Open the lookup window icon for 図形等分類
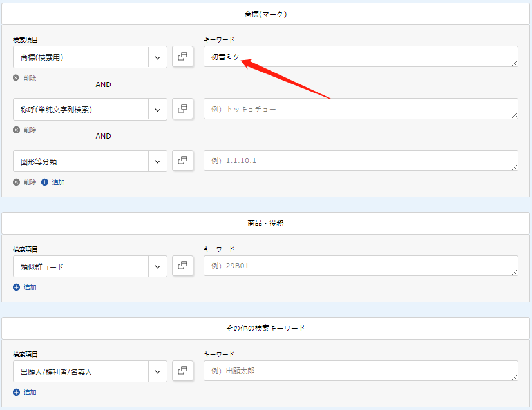532x410 pixels. [183, 161]
